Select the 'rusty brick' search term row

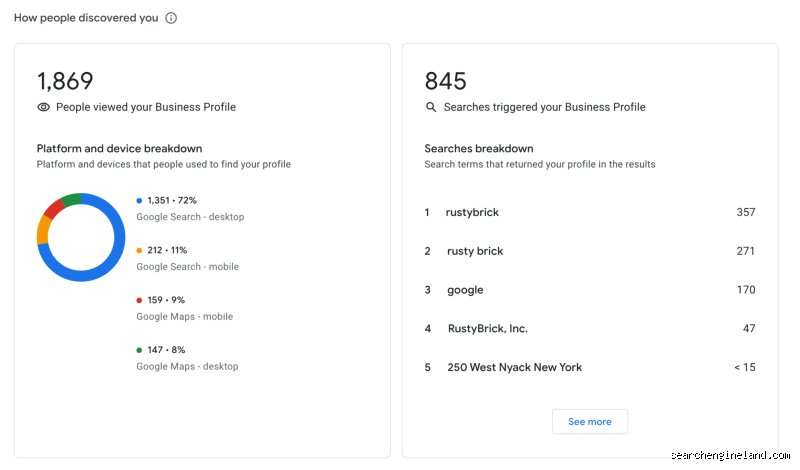click(x=590, y=251)
